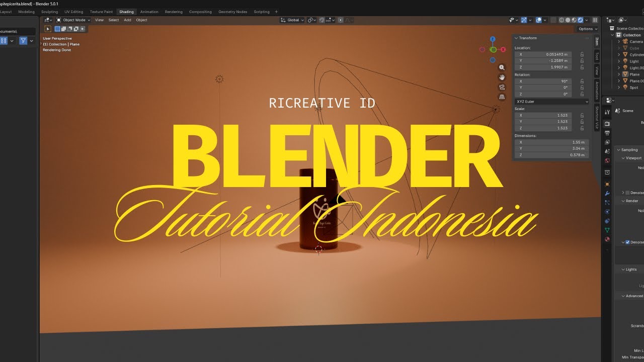
Task: Switch to the Animation workspace tab
Action: coord(149,12)
